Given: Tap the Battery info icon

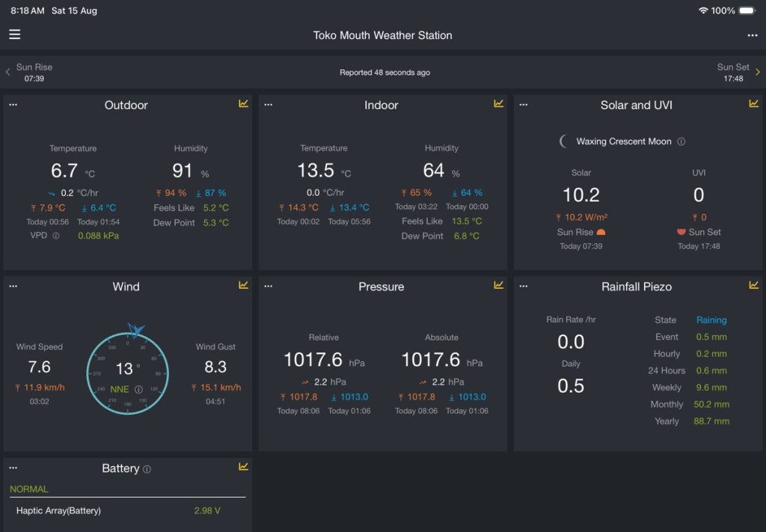Looking at the screenshot, I should tap(147, 469).
